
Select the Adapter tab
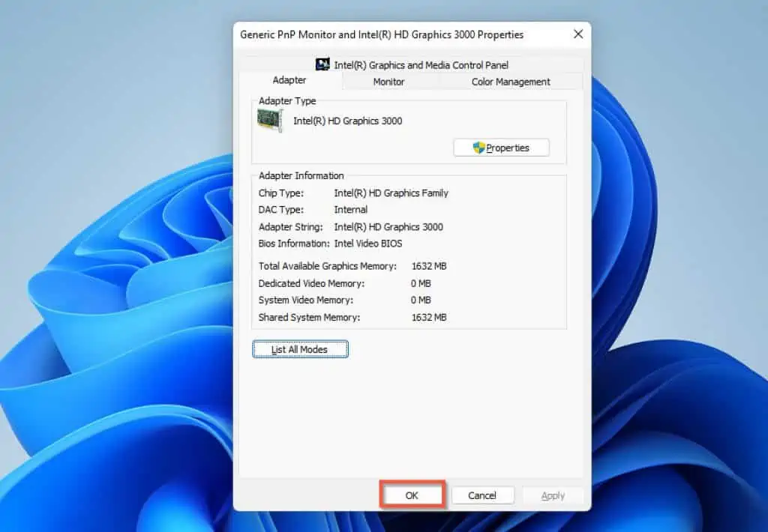point(289,79)
